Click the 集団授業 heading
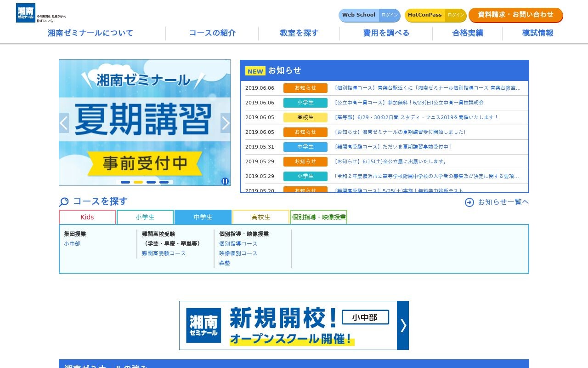The width and height of the screenshot is (588, 368). click(x=75, y=234)
